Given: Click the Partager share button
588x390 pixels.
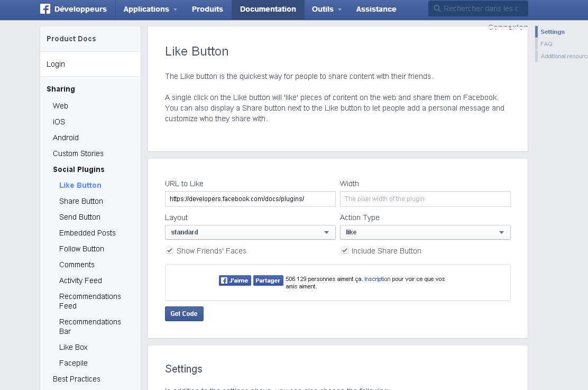Looking at the screenshot, I should pyautogui.click(x=268, y=280).
